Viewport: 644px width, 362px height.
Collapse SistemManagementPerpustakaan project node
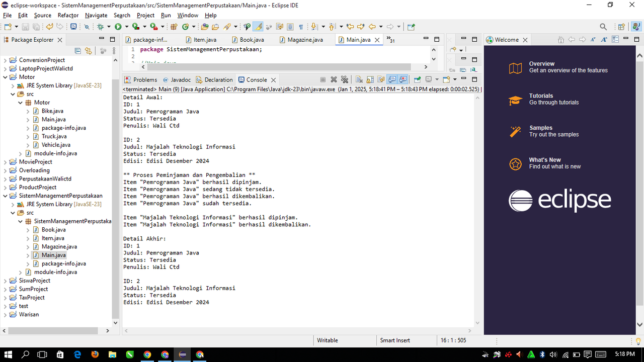click(6, 196)
